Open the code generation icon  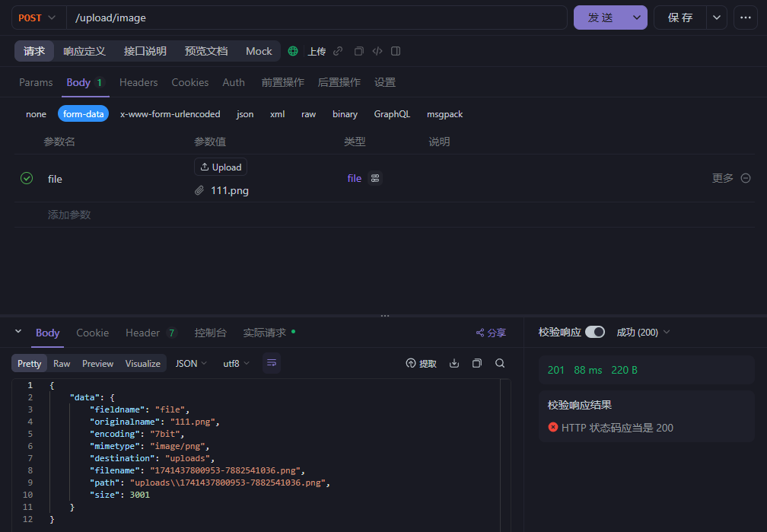pyautogui.click(x=377, y=51)
